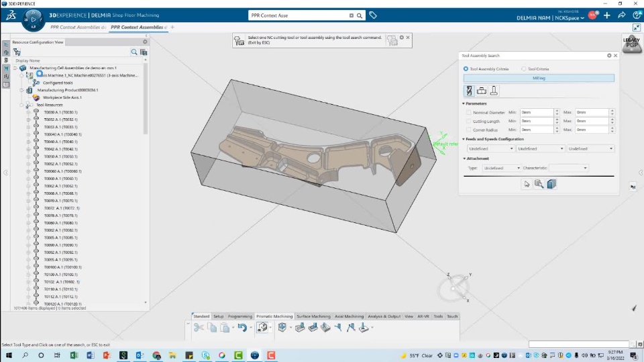The image size is (644, 362).
Task: Click the Cut scissors icon in toolbar
Action: [199, 327]
